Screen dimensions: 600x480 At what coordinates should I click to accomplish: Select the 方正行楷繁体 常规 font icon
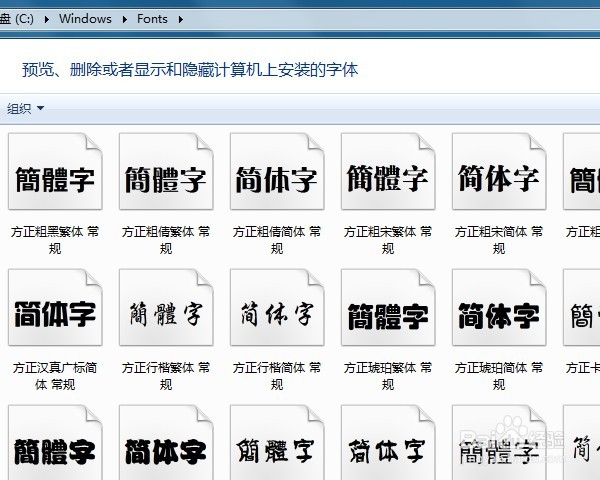coord(166,307)
